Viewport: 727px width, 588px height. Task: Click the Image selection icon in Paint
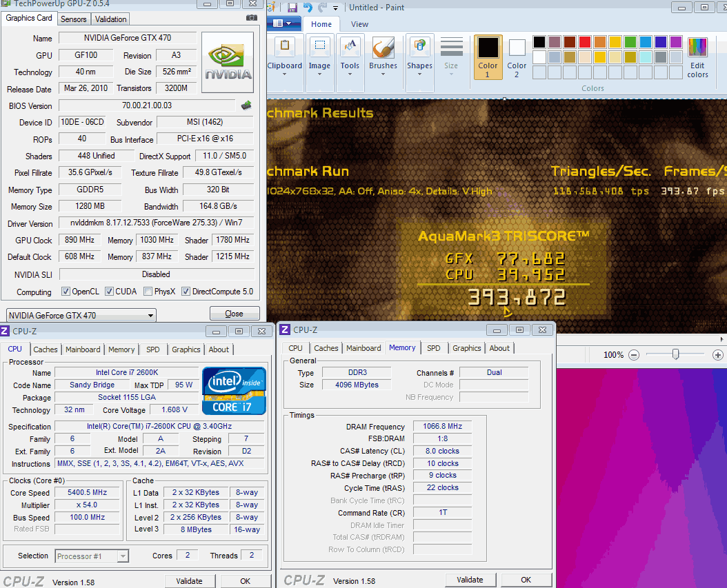pos(320,45)
